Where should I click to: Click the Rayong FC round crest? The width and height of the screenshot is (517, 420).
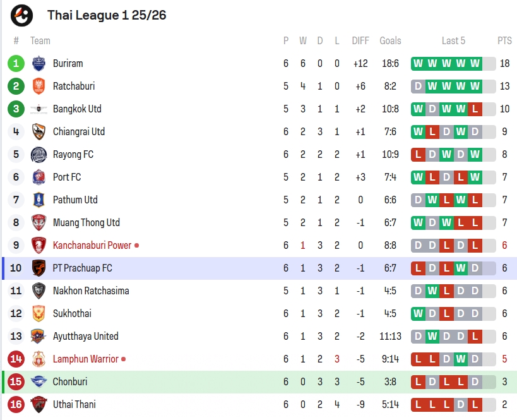pos(39,154)
